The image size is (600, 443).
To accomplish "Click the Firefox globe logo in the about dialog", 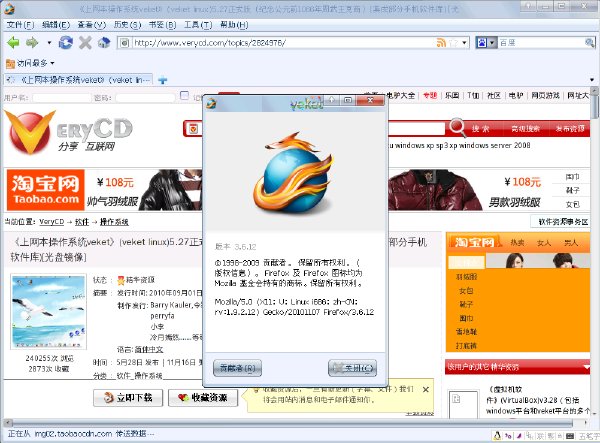I will pyautogui.click(x=293, y=172).
